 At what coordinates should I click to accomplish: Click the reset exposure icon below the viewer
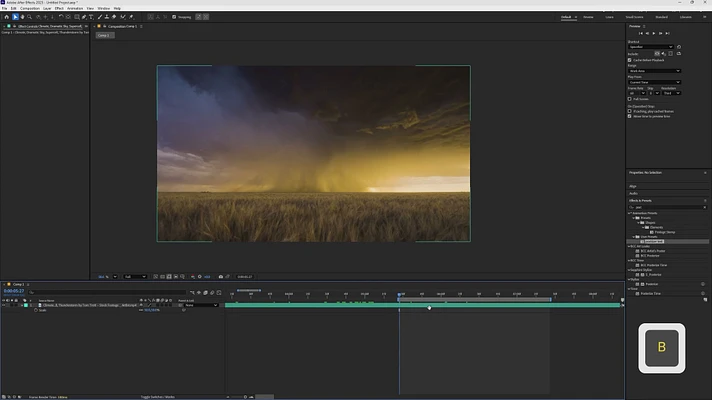coord(199,277)
